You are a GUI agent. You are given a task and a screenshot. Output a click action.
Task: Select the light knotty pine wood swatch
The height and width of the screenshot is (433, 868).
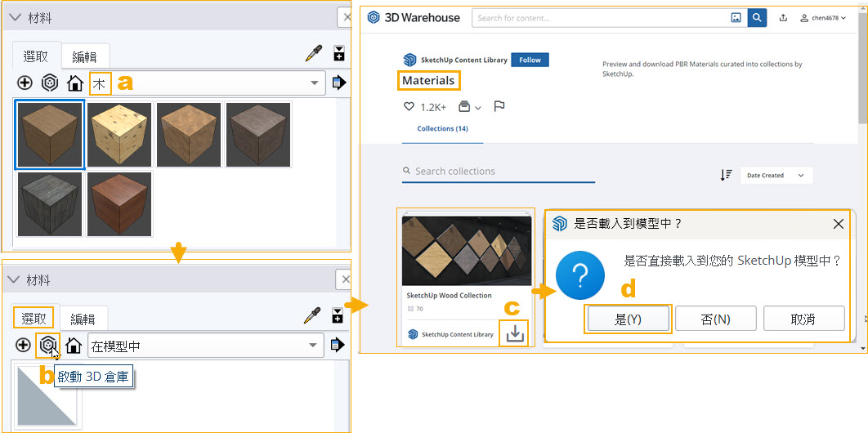coord(119,135)
